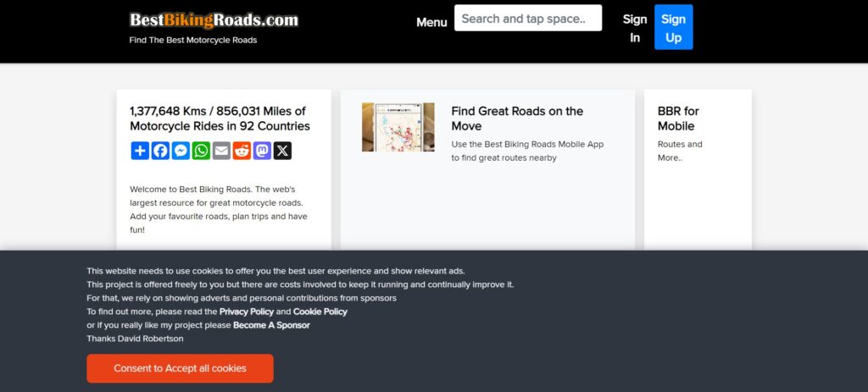This screenshot has height=392, width=868.
Task: Click the Welcome to Best Biking Roads paragraph
Action: pos(220,209)
